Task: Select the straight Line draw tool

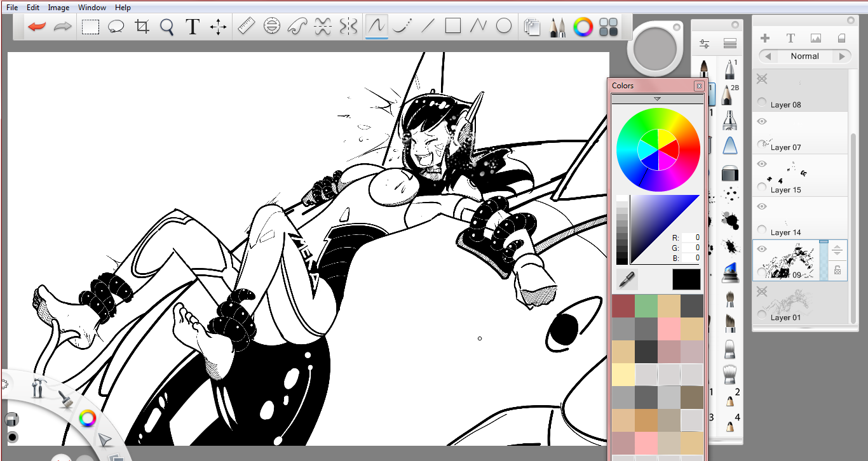Action: click(428, 26)
